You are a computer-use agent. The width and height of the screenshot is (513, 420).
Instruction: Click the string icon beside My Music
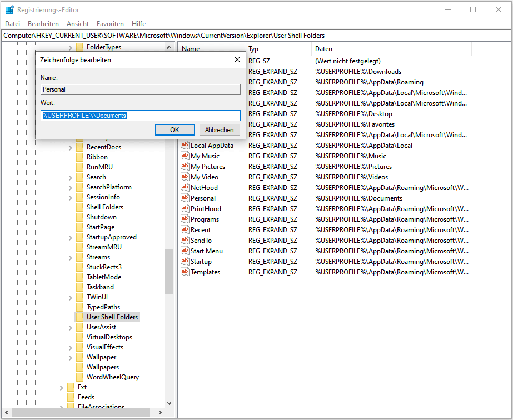click(x=185, y=156)
